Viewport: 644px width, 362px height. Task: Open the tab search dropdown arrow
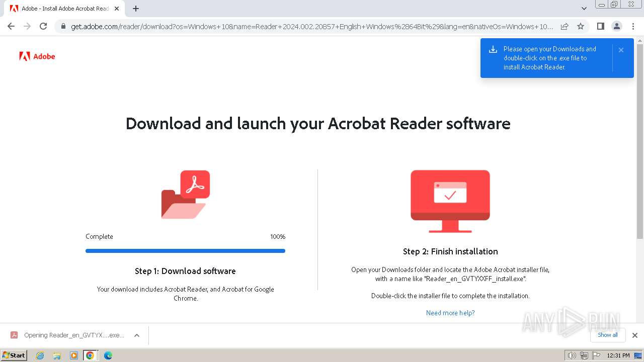coord(584,9)
